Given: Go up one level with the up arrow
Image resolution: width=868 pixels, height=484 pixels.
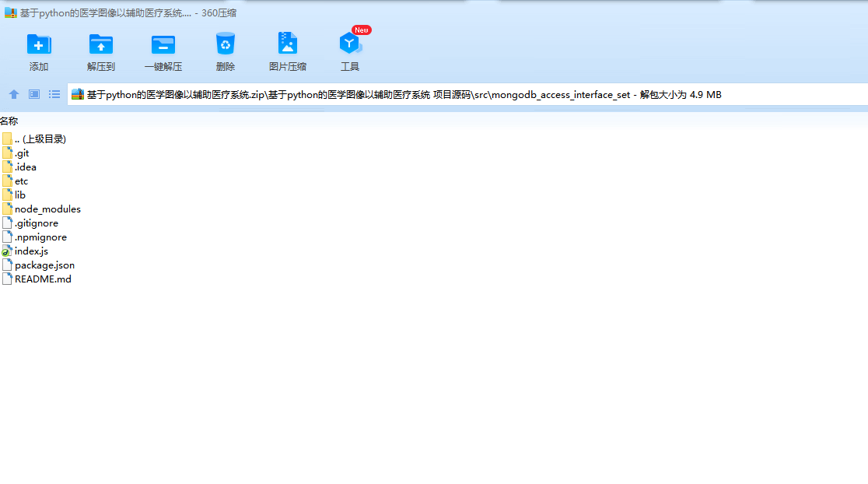Looking at the screenshot, I should coord(14,94).
